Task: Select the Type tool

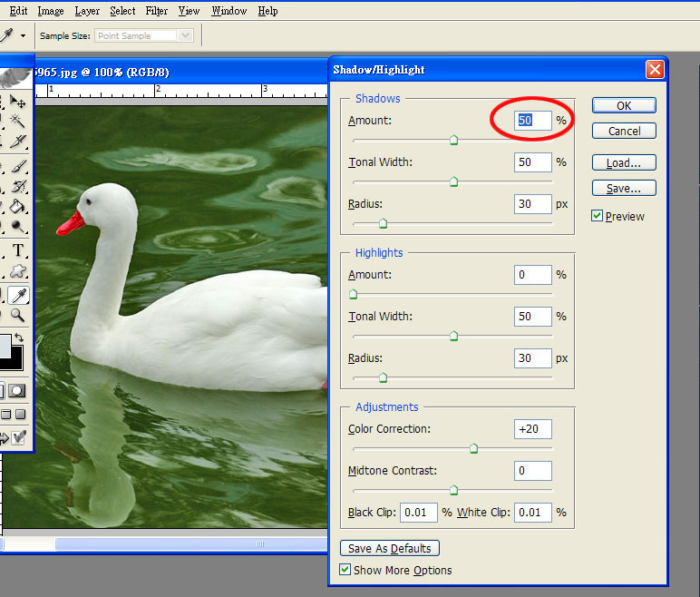Action: tap(17, 250)
